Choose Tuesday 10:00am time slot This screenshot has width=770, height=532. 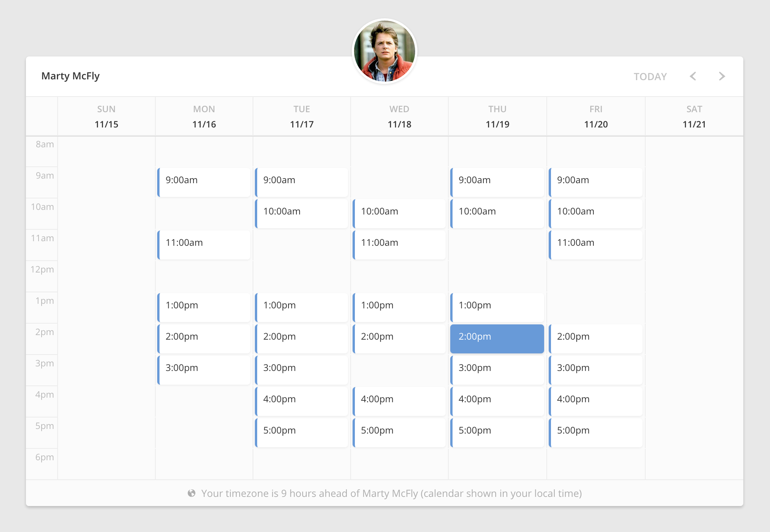[x=301, y=213]
